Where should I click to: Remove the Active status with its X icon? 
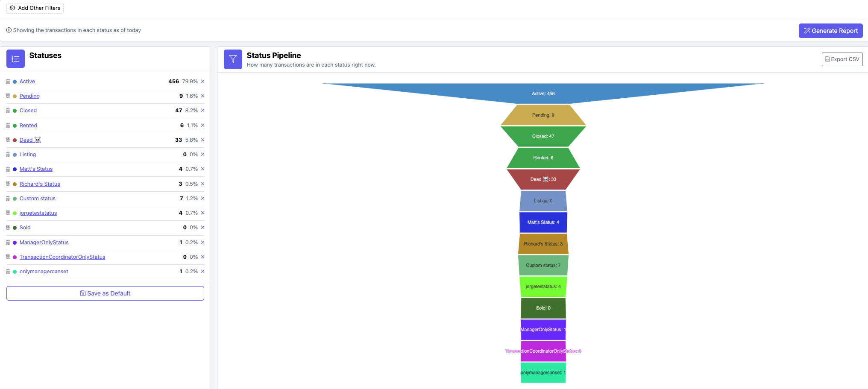click(x=202, y=81)
